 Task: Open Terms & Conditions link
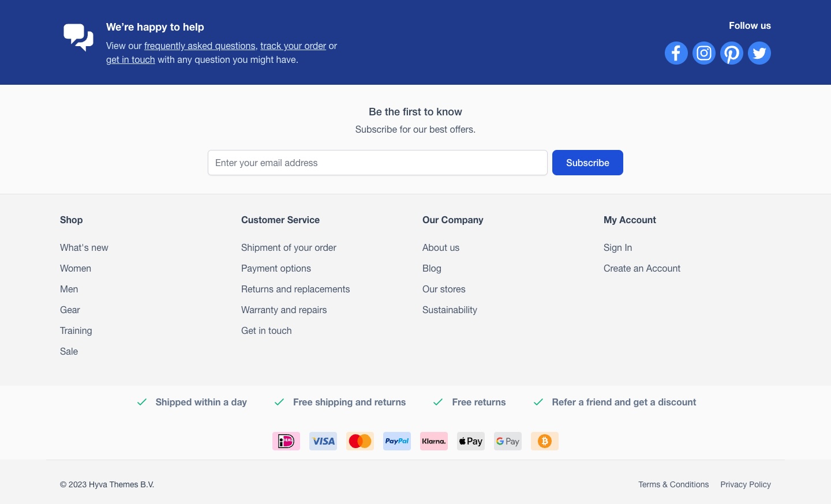pos(673,484)
